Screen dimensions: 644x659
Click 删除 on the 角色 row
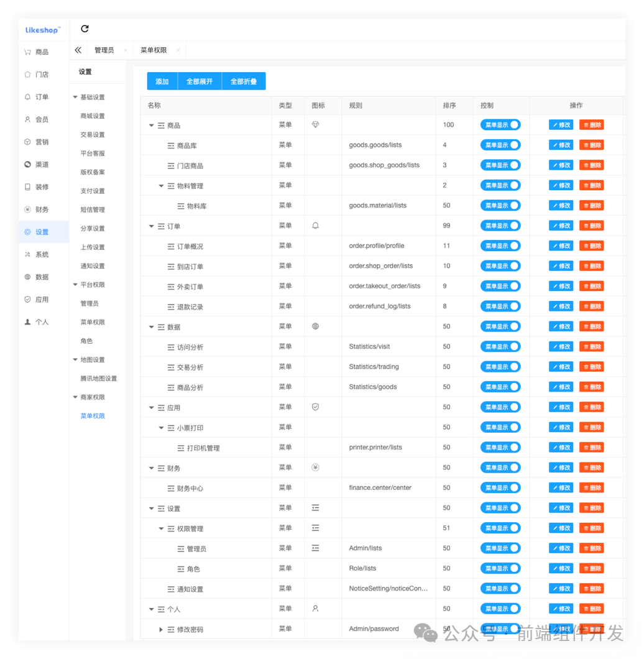coord(591,568)
